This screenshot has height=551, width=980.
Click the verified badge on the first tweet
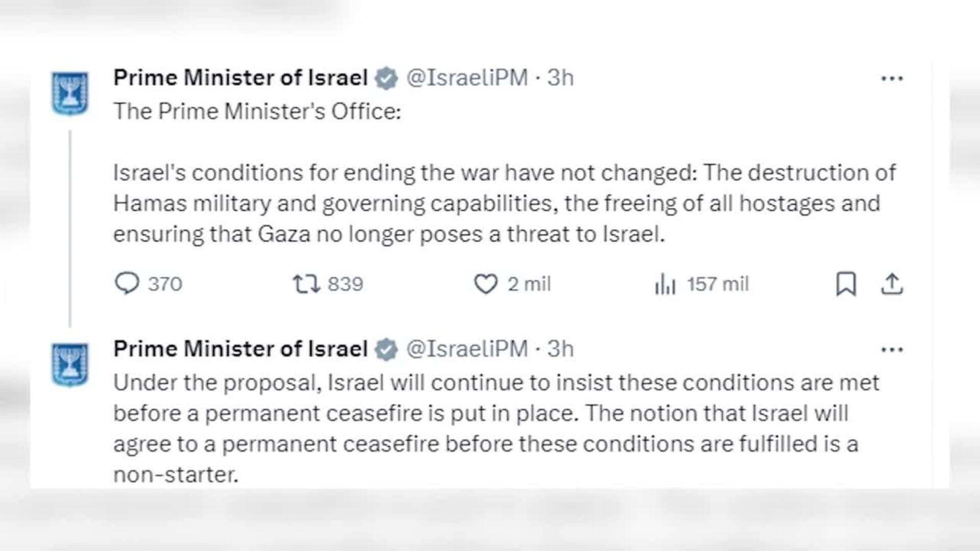pyautogui.click(x=386, y=79)
